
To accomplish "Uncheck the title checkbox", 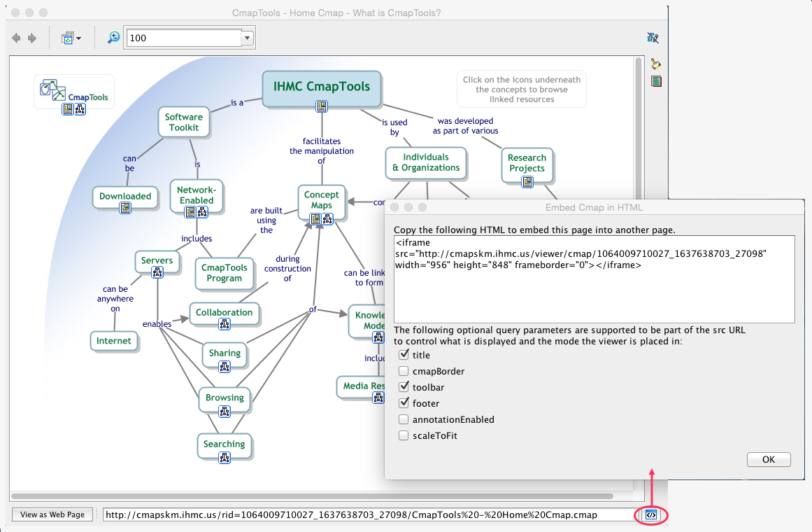I will tap(404, 355).
